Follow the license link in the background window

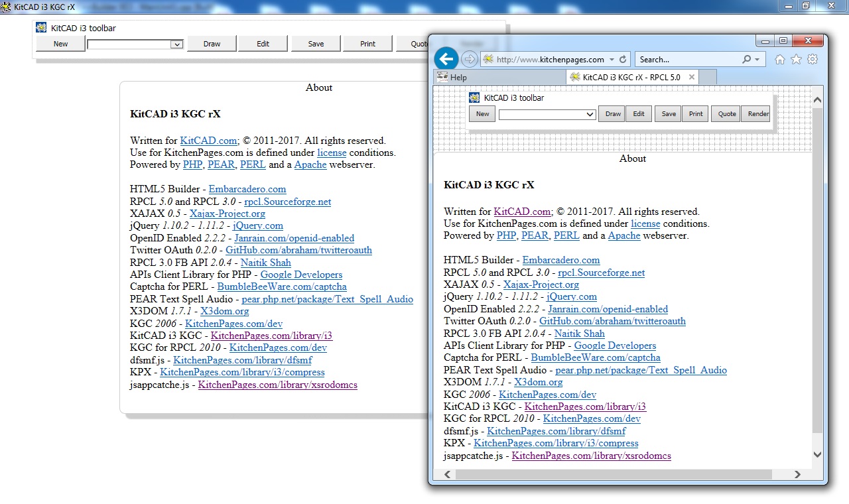click(x=332, y=153)
